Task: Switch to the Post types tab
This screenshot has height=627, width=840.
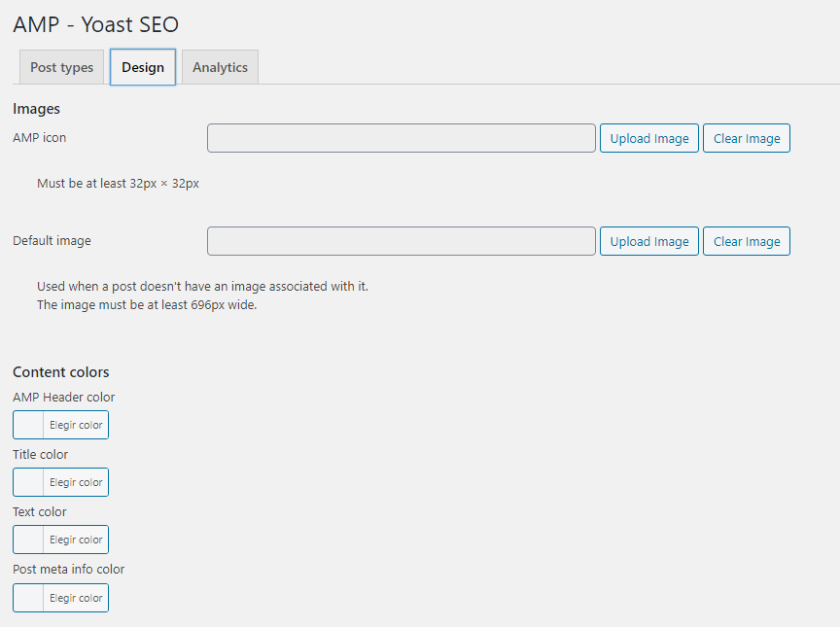Action: tap(61, 67)
